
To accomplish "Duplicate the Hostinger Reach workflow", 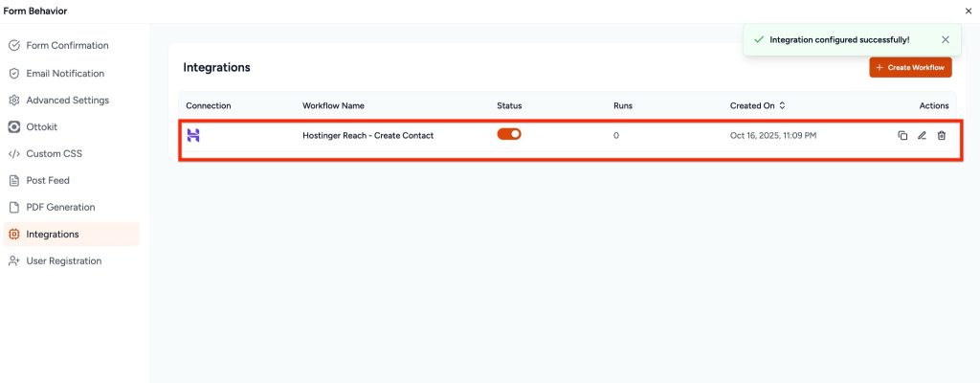I will pyautogui.click(x=902, y=136).
